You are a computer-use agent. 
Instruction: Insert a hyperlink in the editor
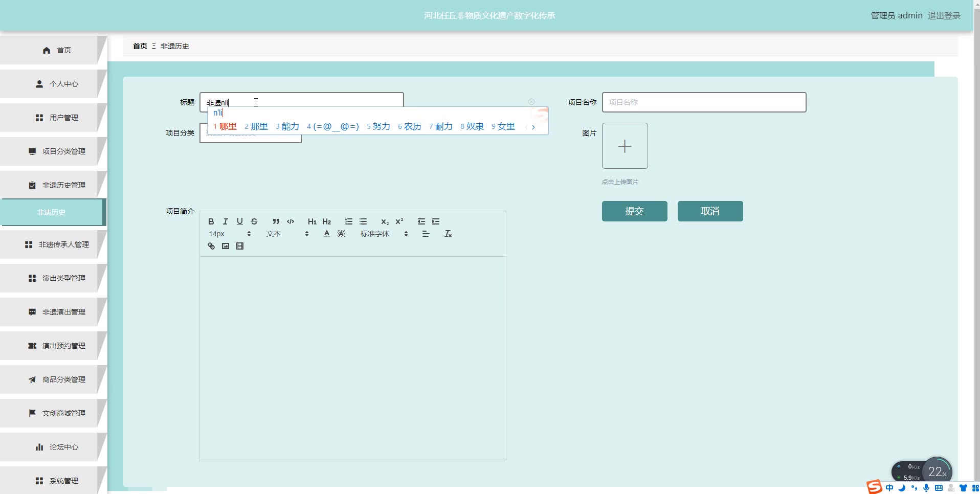coord(211,246)
